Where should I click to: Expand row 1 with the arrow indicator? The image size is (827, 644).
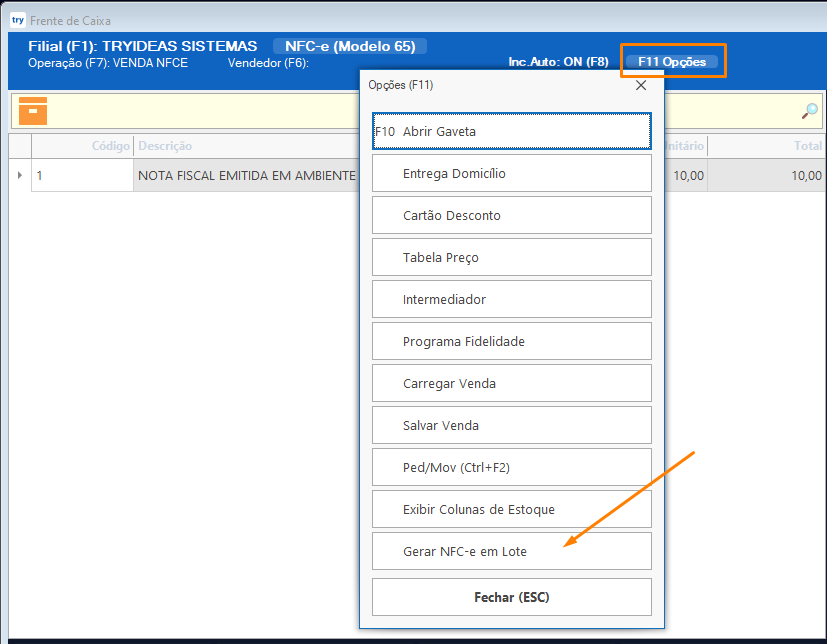20,175
